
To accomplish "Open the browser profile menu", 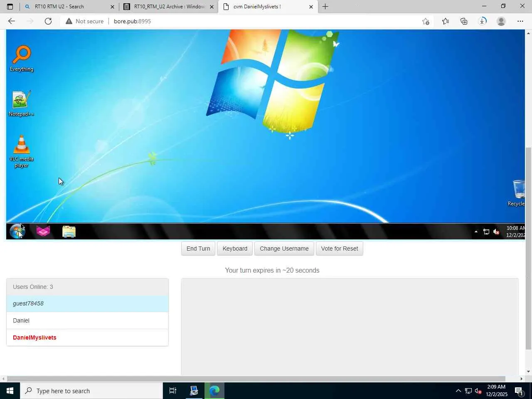I will (x=501, y=21).
